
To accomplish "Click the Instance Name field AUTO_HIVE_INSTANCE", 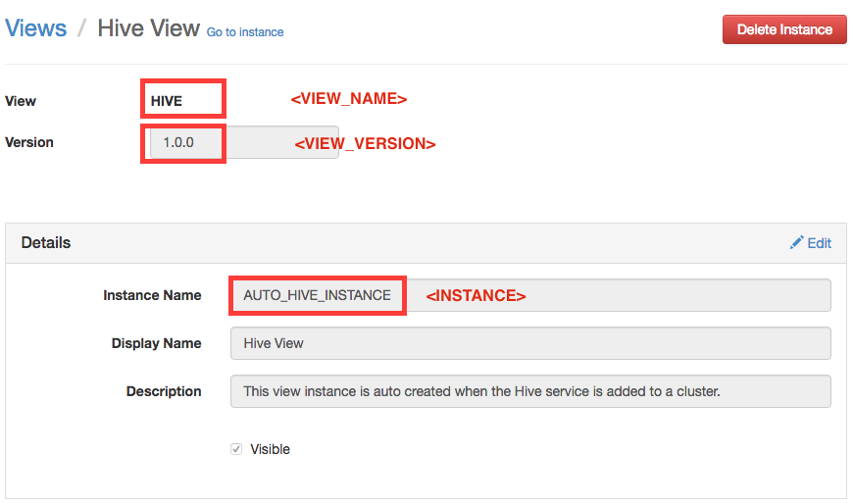I will pyautogui.click(x=530, y=295).
